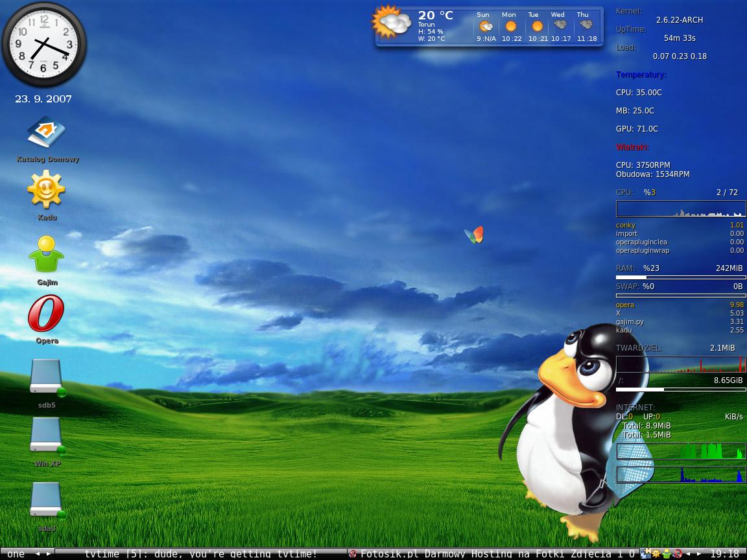Switch to next workspace arrow next to 'one'
Image resolution: width=747 pixels, height=560 pixels.
(x=48, y=554)
